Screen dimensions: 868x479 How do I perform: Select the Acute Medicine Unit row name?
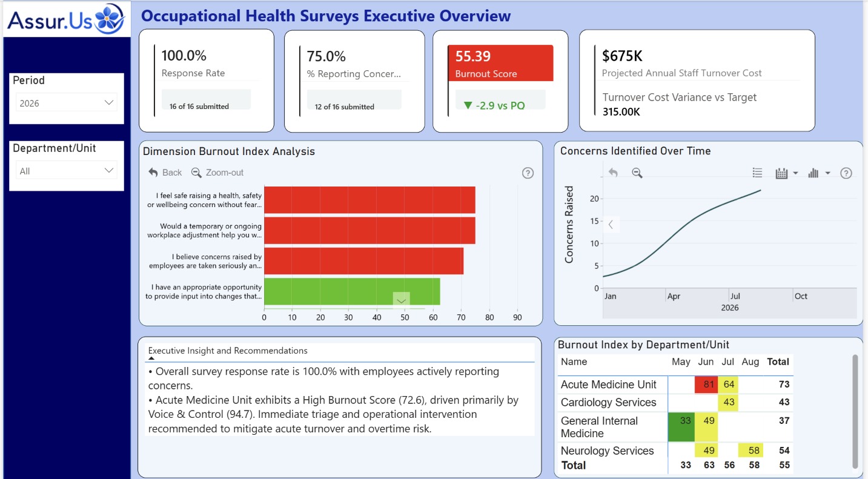click(x=609, y=385)
